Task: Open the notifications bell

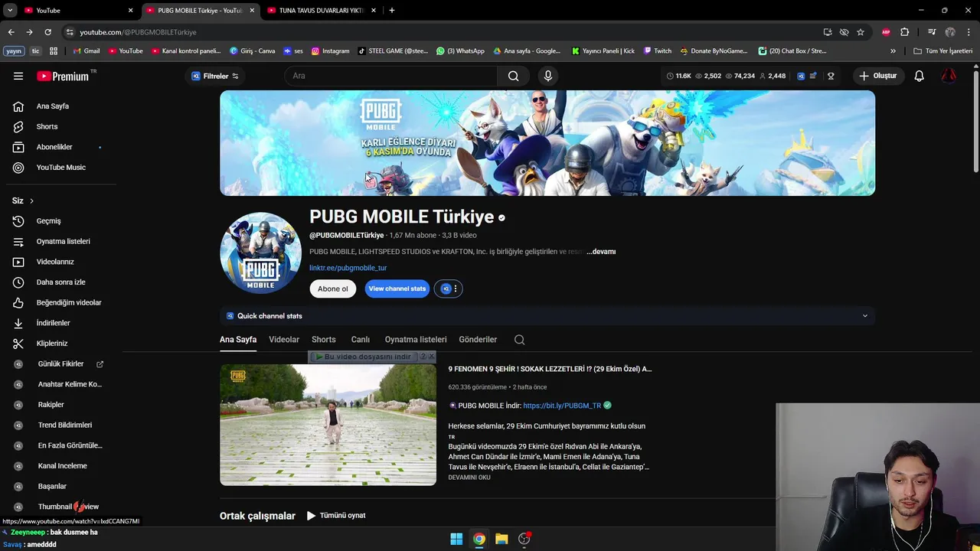Action: tap(919, 76)
